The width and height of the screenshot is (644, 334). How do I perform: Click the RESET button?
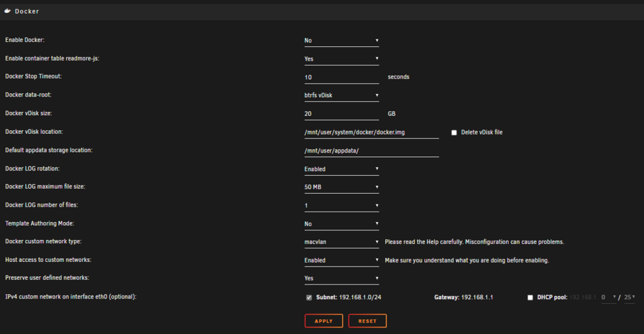click(x=367, y=321)
